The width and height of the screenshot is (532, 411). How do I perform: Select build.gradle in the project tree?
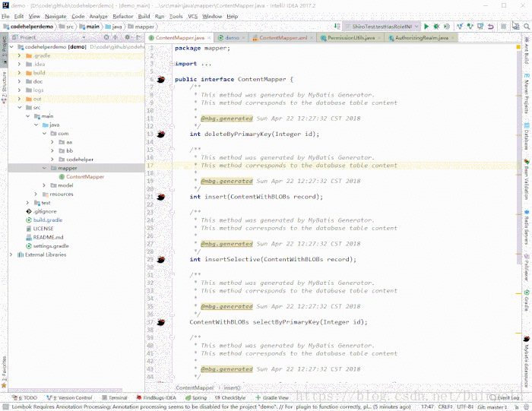click(x=44, y=220)
